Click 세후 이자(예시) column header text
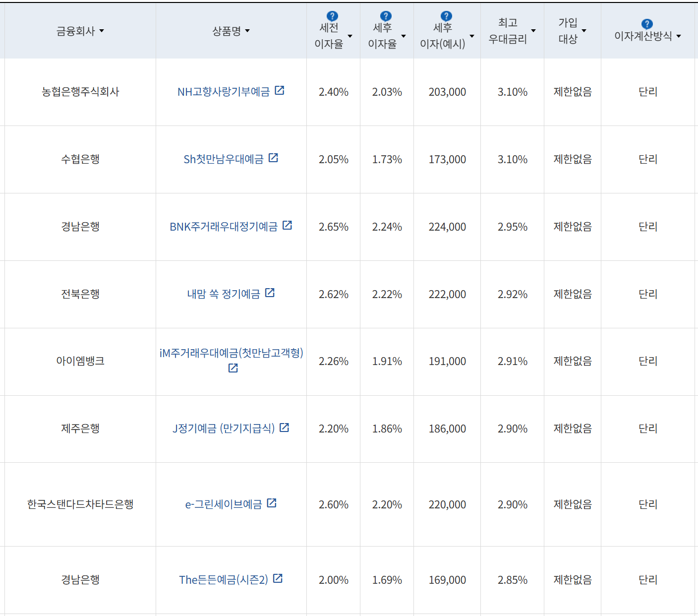 tap(442, 36)
